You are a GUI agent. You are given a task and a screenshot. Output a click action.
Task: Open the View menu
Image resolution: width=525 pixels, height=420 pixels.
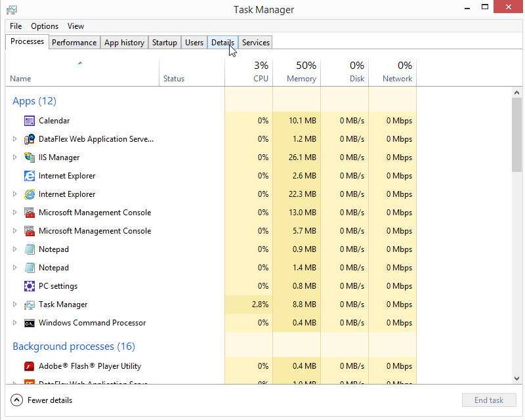75,26
